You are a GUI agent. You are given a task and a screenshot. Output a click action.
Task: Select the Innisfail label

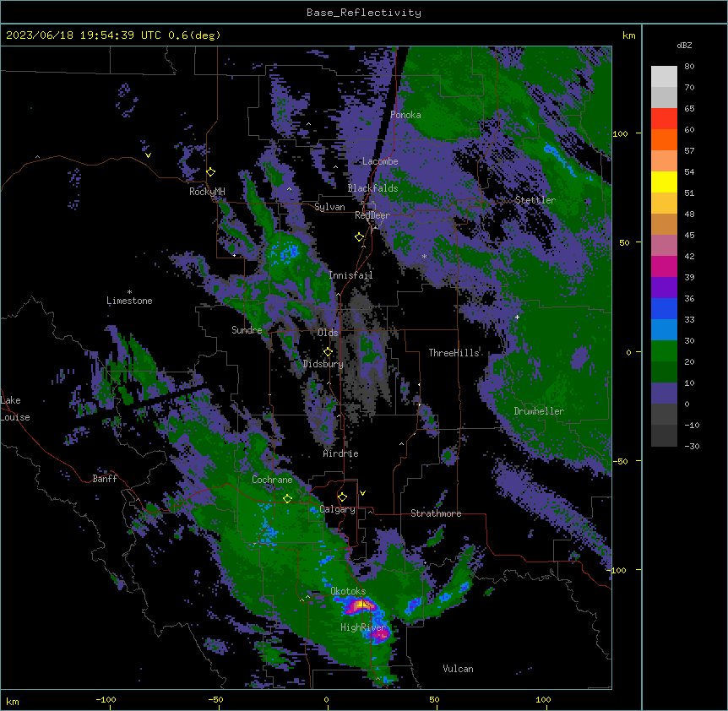click(350, 275)
